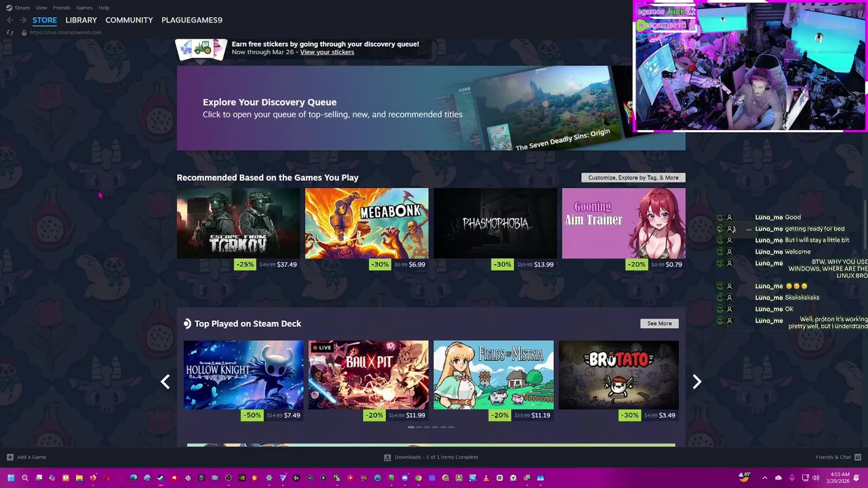Click the store.steampowered.com URL text

[x=66, y=33]
